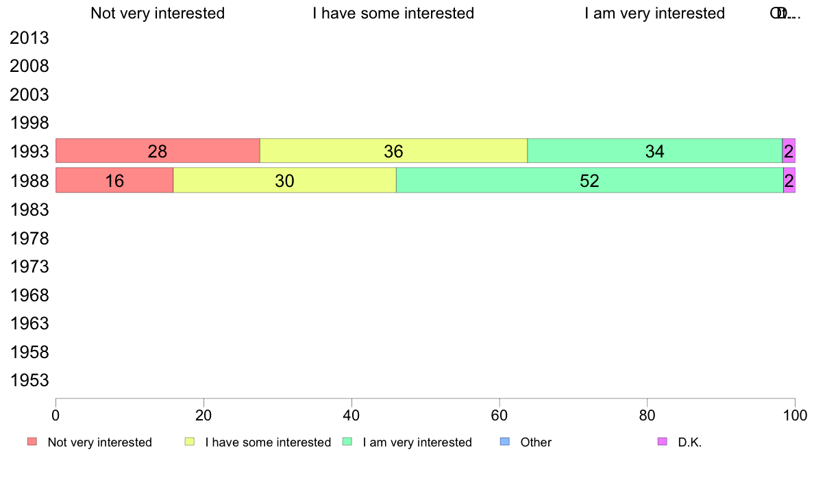Click the 100 tick on the x-axis
Screen dimensions: 814x504
[795, 415]
